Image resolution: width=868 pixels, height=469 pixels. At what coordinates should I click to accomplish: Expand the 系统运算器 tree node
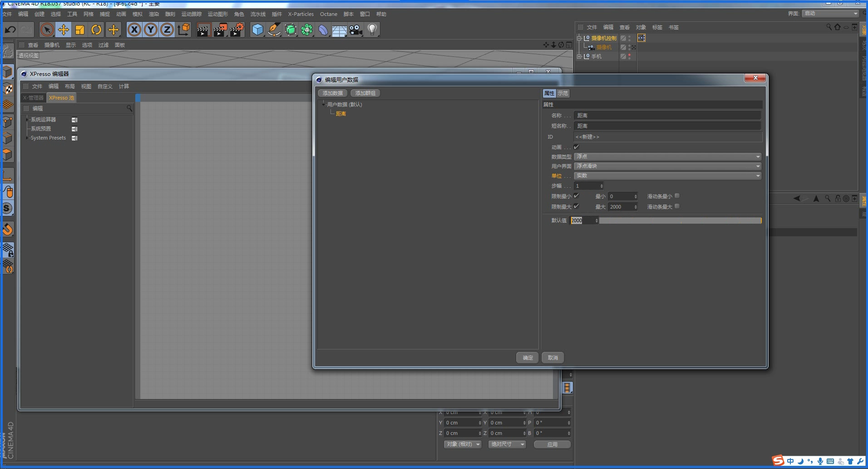[x=27, y=120]
